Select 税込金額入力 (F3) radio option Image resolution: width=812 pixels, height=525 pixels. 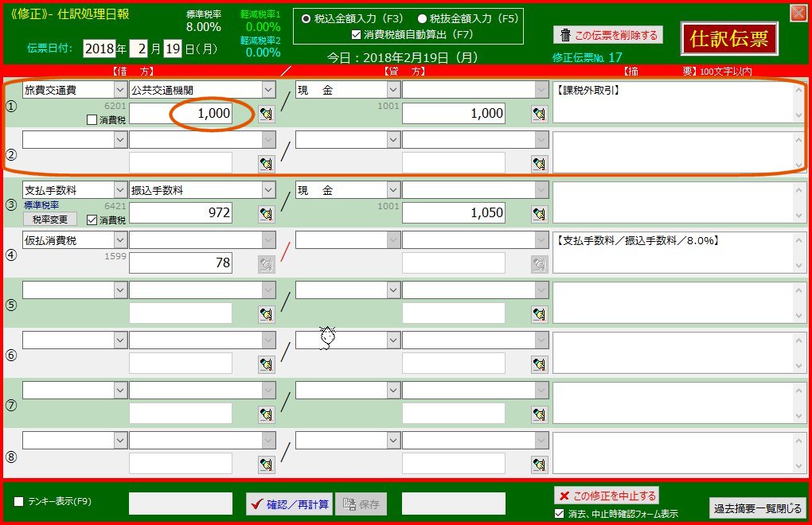pos(306,19)
